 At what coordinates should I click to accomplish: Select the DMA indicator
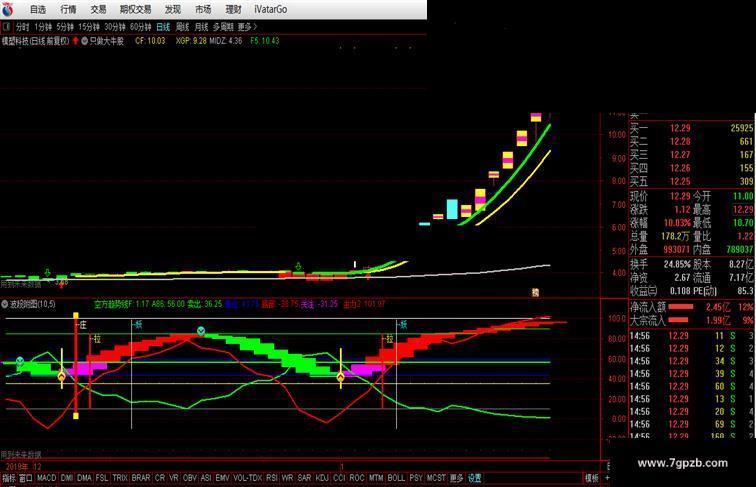(84, 478)
